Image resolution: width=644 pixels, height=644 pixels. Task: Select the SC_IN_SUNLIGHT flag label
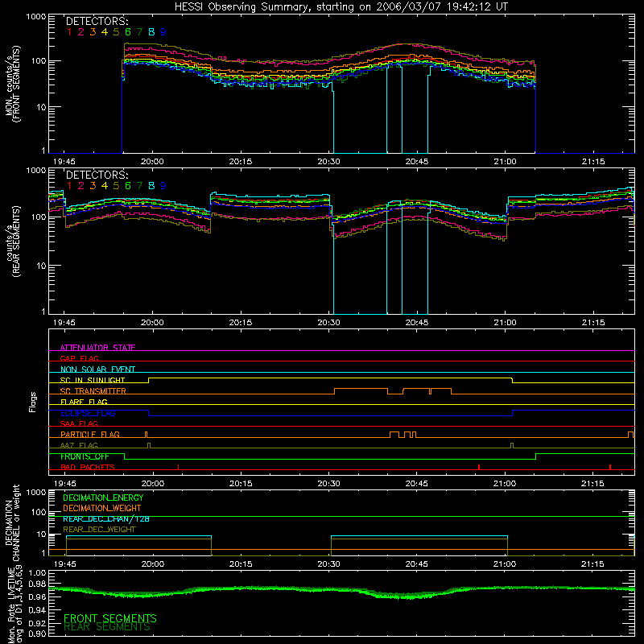(x=93, y=380)
